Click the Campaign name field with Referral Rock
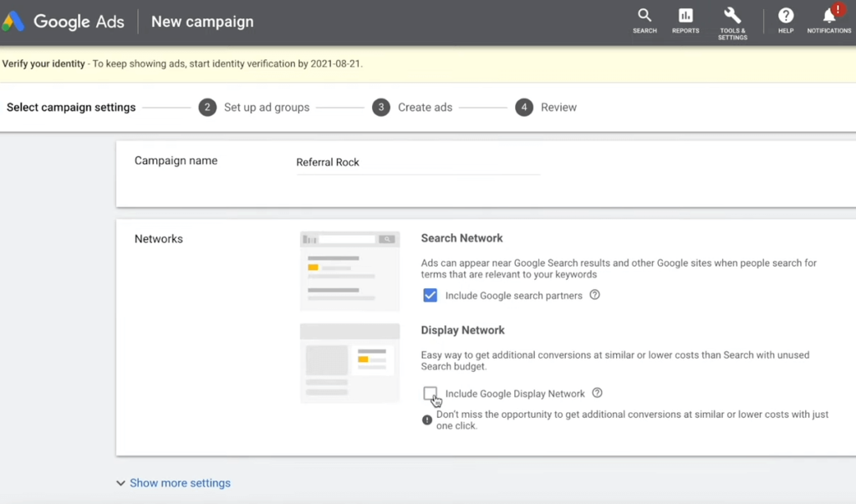The height and width of the screenshot is (504, 856). coord(418,163)
